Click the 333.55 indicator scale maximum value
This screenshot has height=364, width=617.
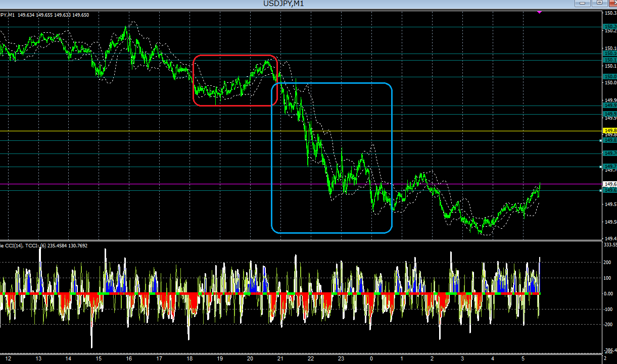pos(610,244)
